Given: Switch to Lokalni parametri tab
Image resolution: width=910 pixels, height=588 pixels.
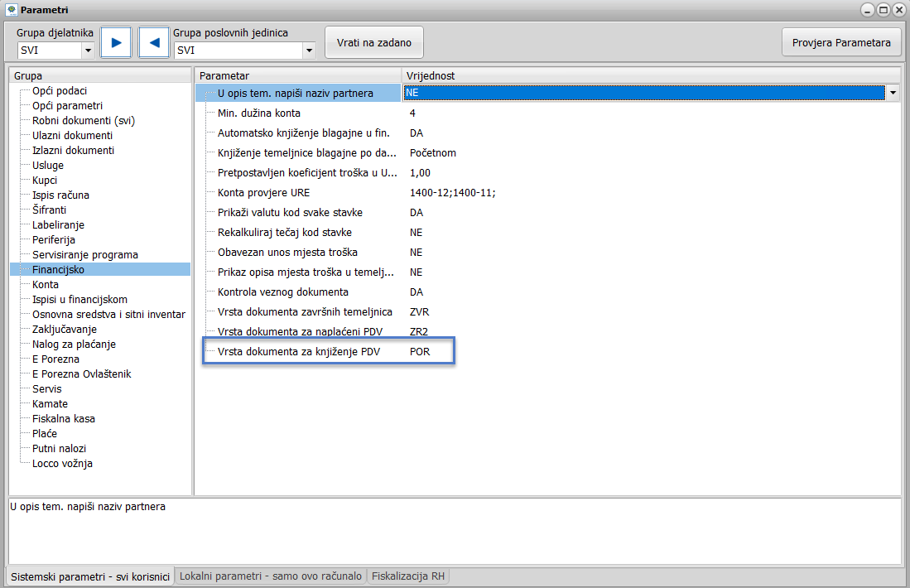Looking at the screenshot, I should [271, 576].
